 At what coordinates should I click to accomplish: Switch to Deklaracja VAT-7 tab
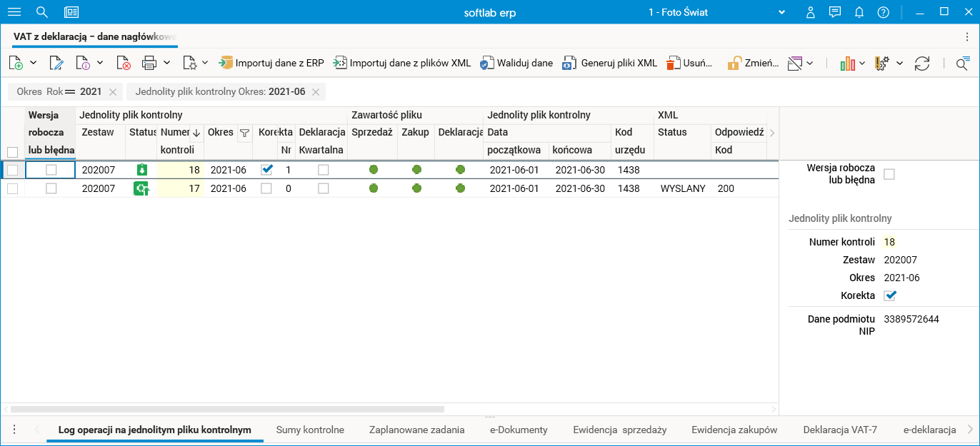(840, 430)
